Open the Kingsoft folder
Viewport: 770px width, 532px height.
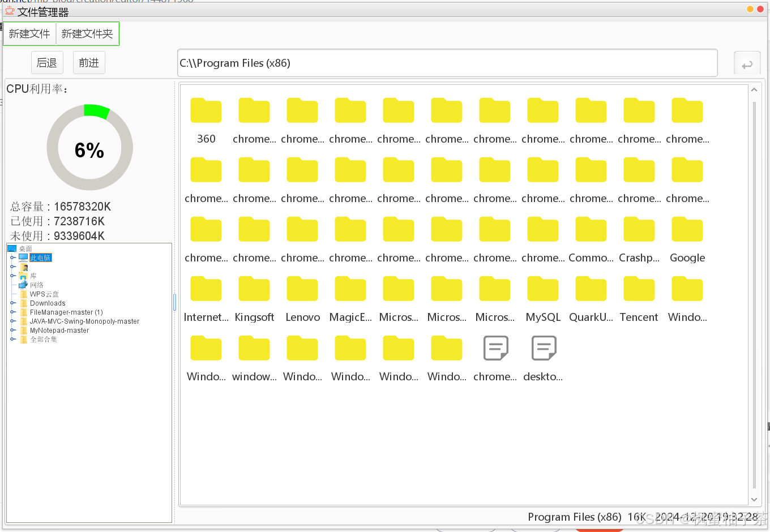tap(254, 288)
